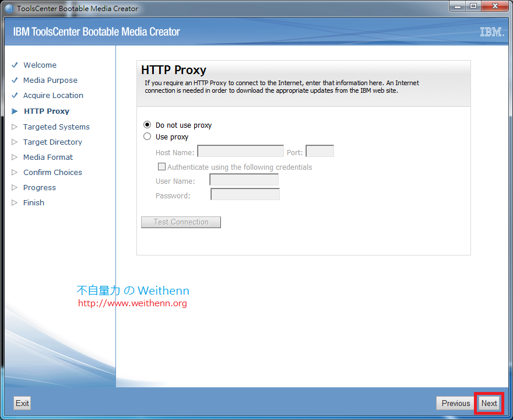513x420 pixels.
Task: Open the Target Directory step
Action: pos(52,142)
